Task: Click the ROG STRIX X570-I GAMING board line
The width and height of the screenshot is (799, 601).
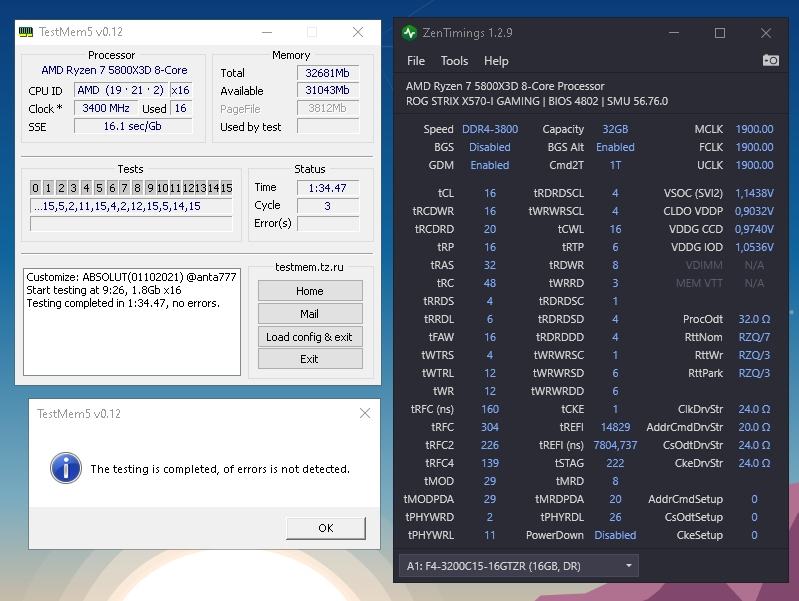Action: point(537,101)
